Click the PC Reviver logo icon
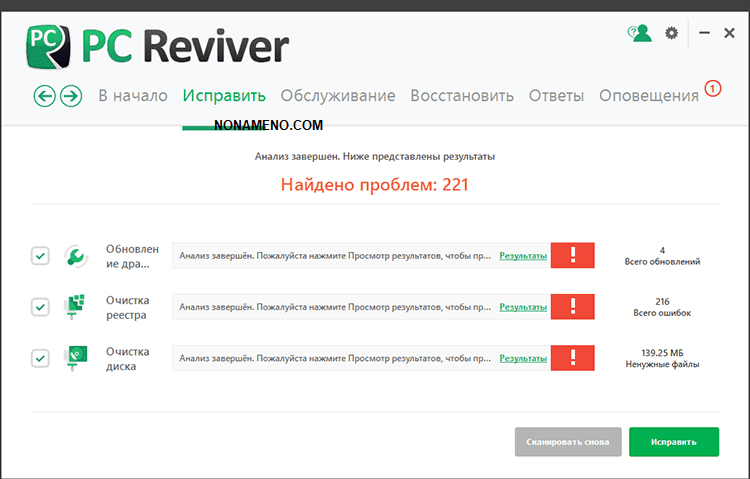750x479 pixels. click(x=47, y=45)
